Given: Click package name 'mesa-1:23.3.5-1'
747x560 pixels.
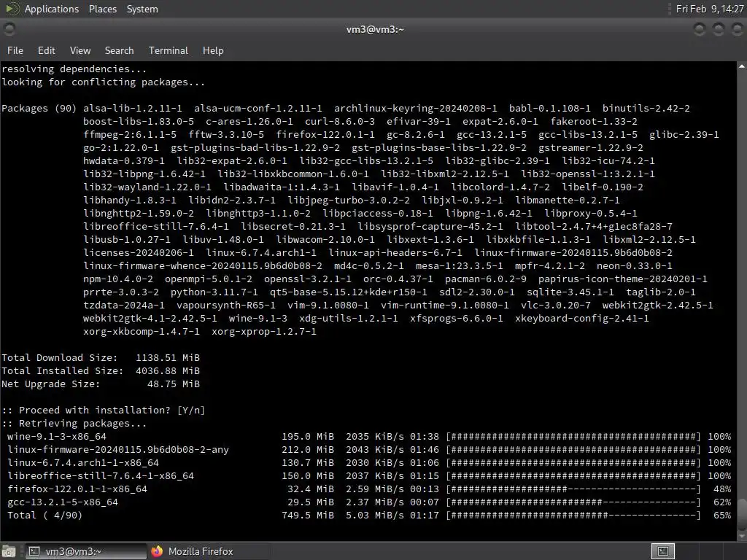Looking at the screenshot, I should pos(460,266).
